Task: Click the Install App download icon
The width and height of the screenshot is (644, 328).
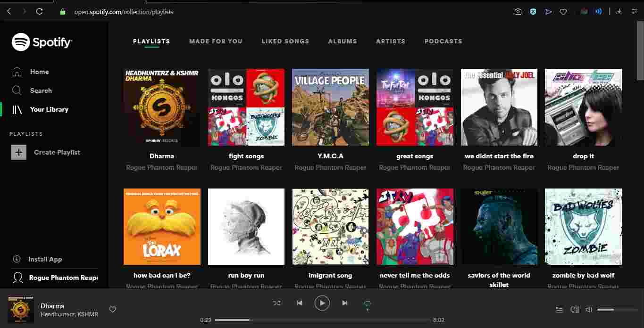Action: (17, 259)
